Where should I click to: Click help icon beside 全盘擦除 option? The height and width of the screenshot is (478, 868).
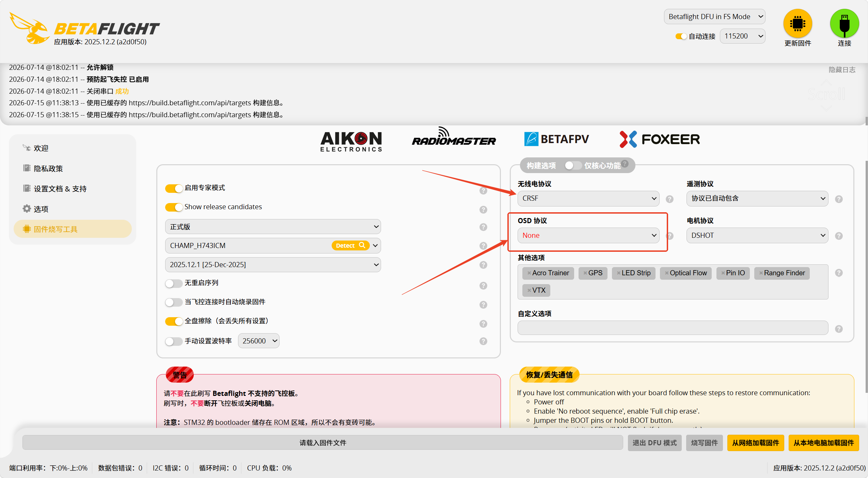[483, 324]
